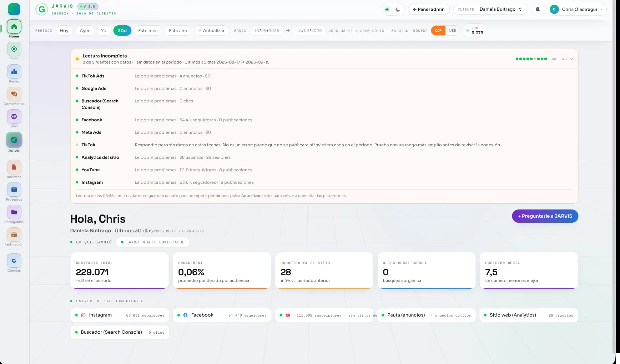Click the TRM 3.079 rate chip
Viewport: 620px width, 364px height.
pyautogui.click(x=475, y=31)
